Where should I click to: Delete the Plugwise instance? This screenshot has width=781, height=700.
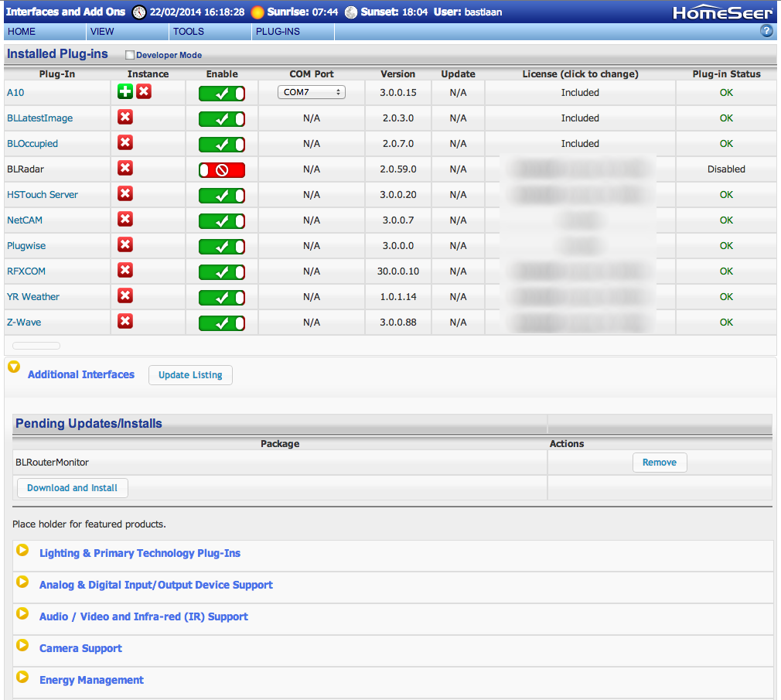pyautogui.click(x=125, y=244)
